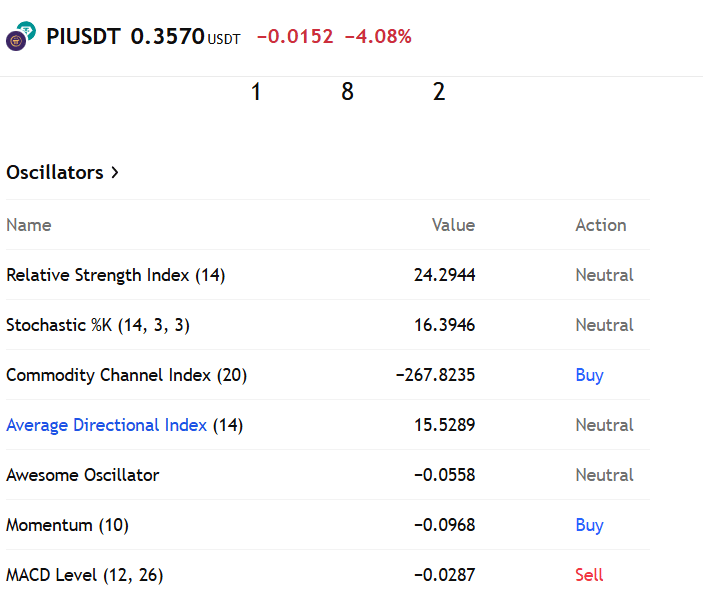Viewport: 703px width, 591px height.
Task: Click the PIUSDT coin pair logo icon
Action: point(21,36)
